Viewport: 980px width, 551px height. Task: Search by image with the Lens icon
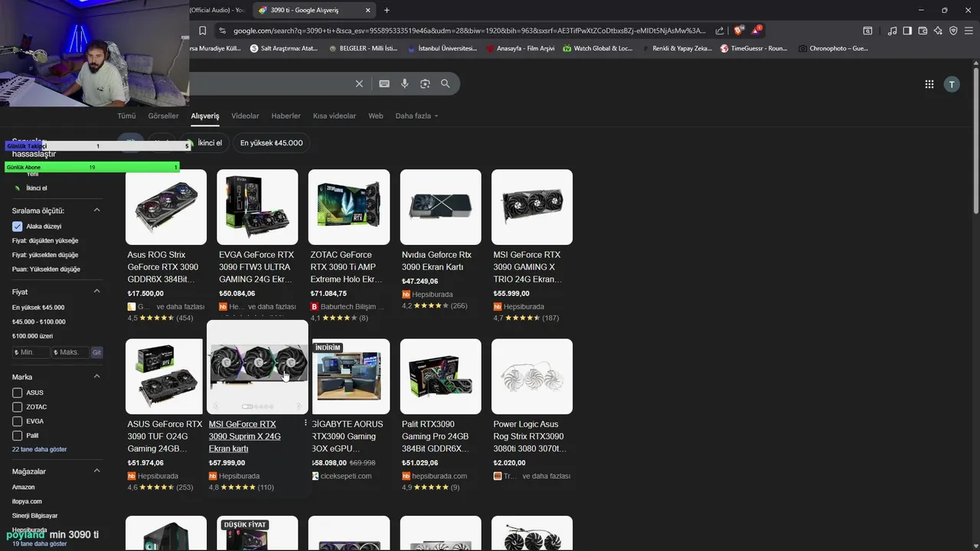point(425,83)
